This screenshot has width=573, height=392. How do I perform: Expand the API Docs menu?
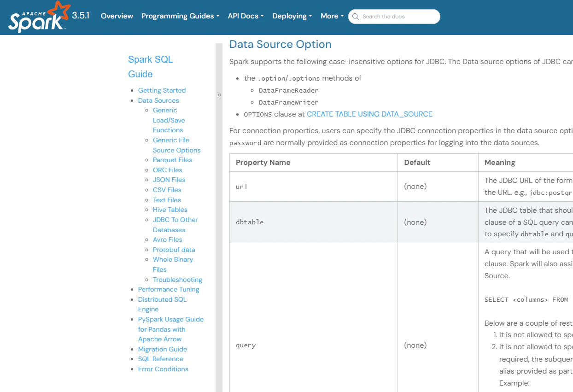click(246, 16)
